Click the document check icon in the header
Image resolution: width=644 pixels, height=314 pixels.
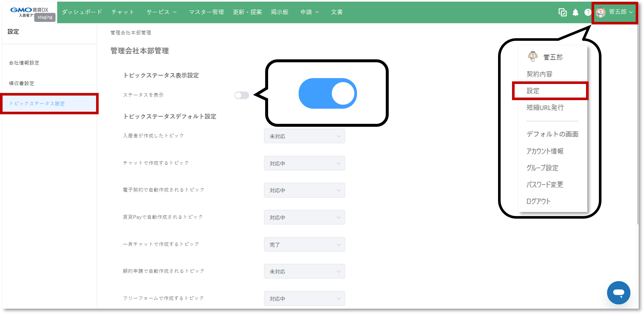click(x=562, y=12)
